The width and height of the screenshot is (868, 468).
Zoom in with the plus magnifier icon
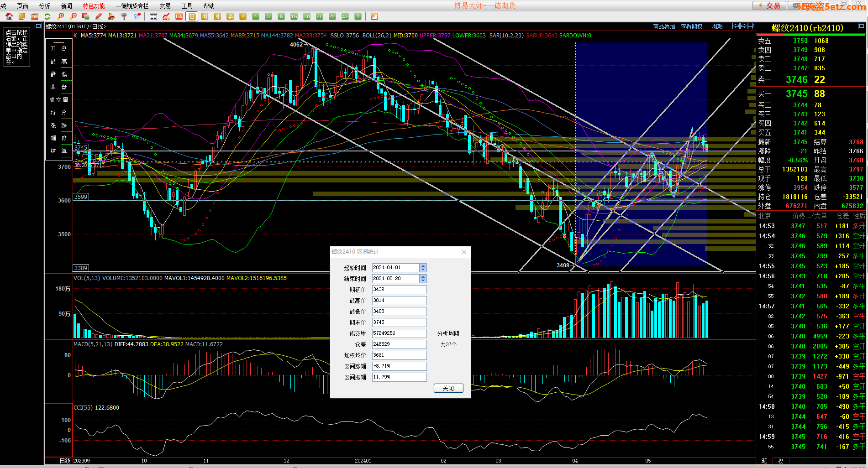60,16
